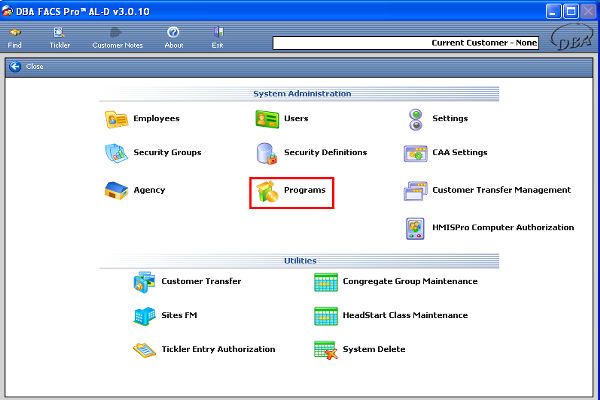Select the CAA Settings label
This screenshot has height=400, width=600.
tap(460, 152)
